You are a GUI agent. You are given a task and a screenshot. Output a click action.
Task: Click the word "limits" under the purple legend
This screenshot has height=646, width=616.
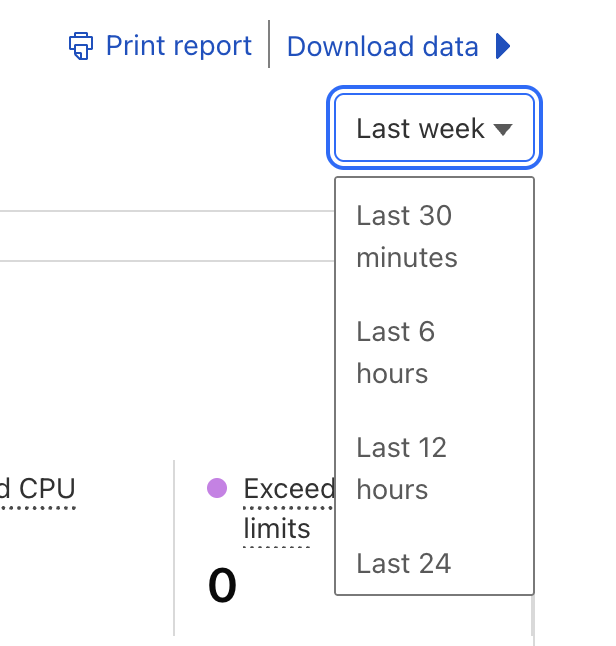(277, 528)
